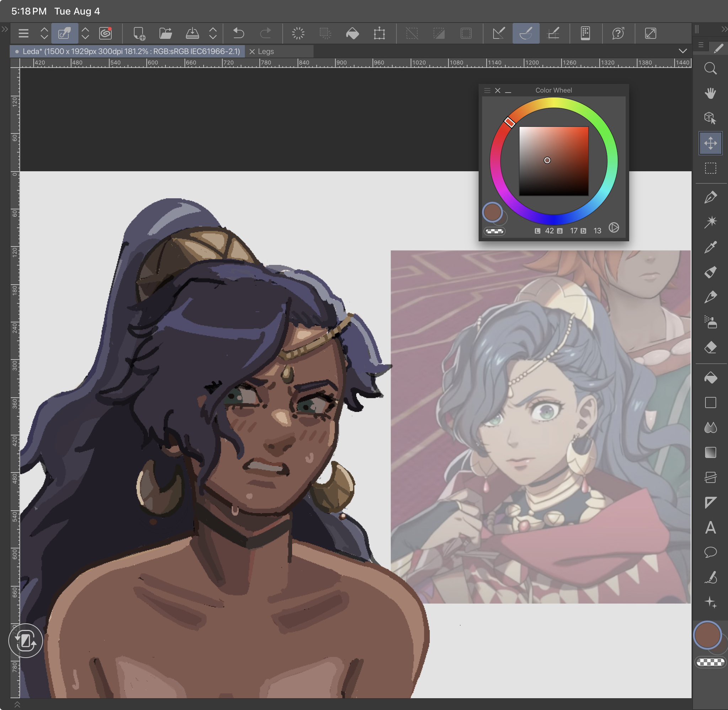
Task: Redo the last undone action
Action: coord(265,33)
